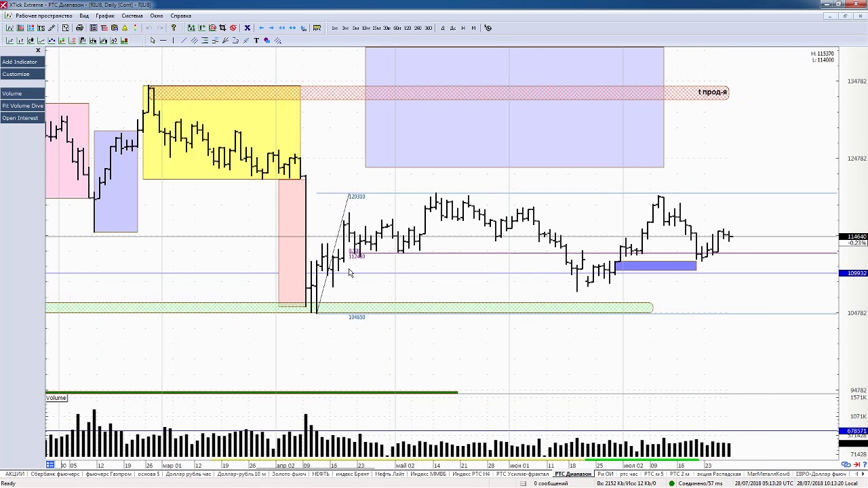This screenshot has width=868, height=488.
Task: Click the Add Indicator button
Action: (x=22, y=62)
